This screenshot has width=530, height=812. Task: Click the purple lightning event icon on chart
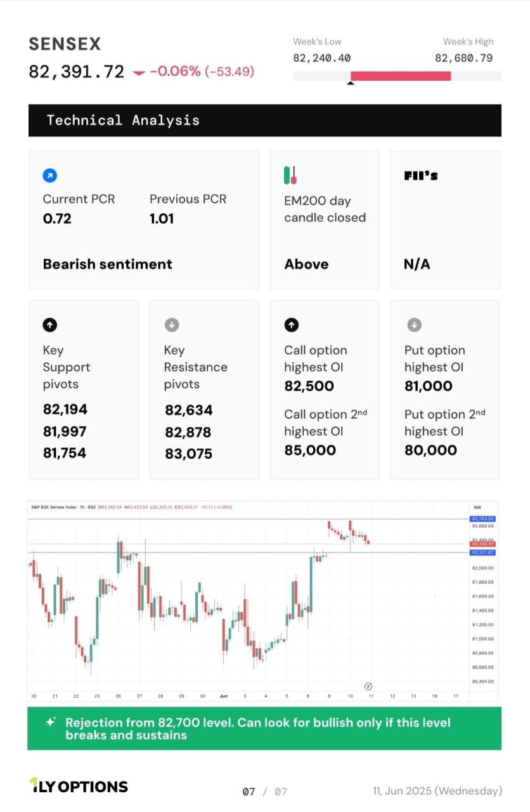tap(368, 686)
